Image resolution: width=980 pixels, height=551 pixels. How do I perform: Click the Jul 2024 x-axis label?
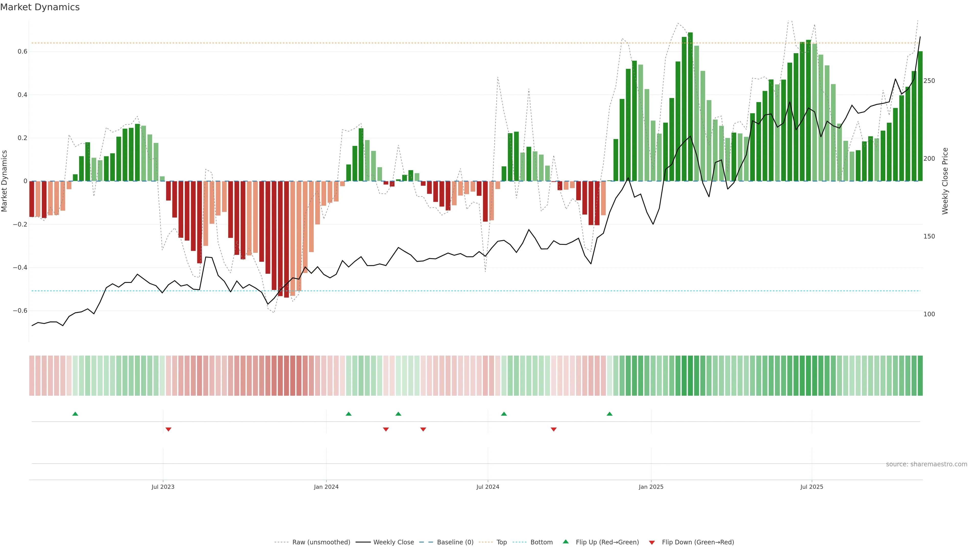(x=488, y=487)
